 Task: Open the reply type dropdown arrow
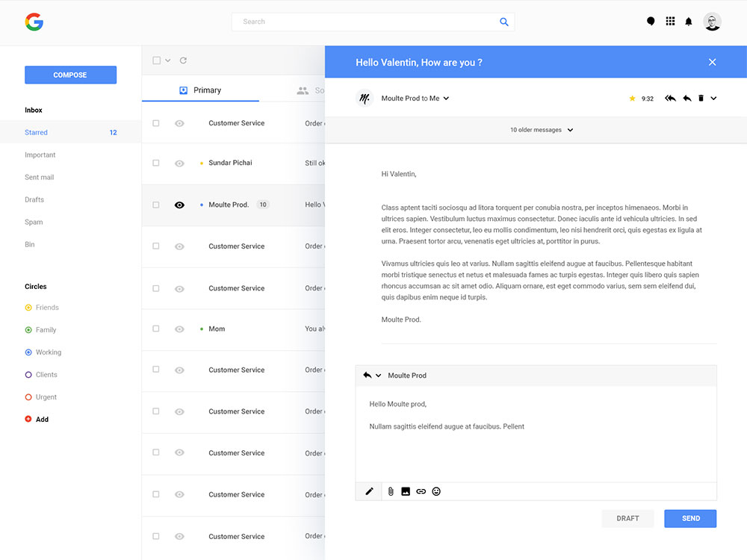click(x=379, y=376)
